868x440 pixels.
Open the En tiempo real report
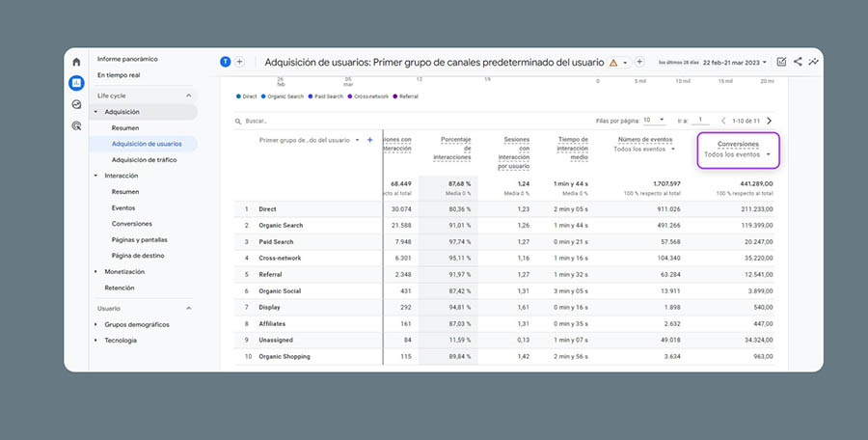coord(119,74)
